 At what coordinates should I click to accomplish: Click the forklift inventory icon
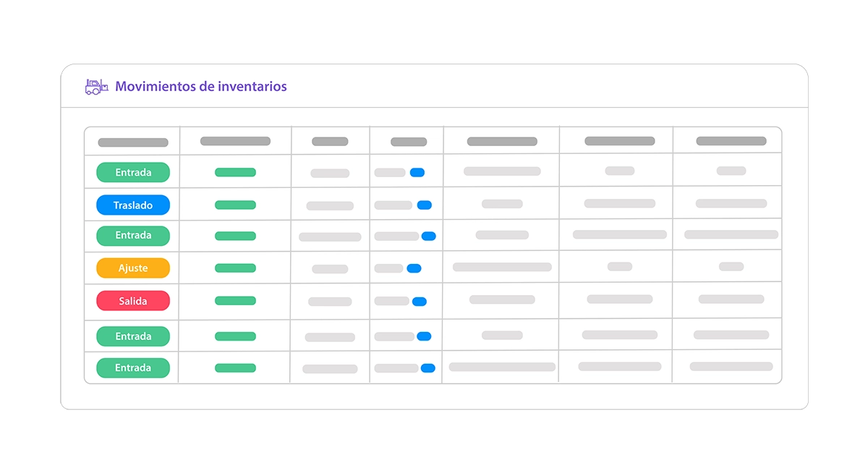[x=96, y=87]
